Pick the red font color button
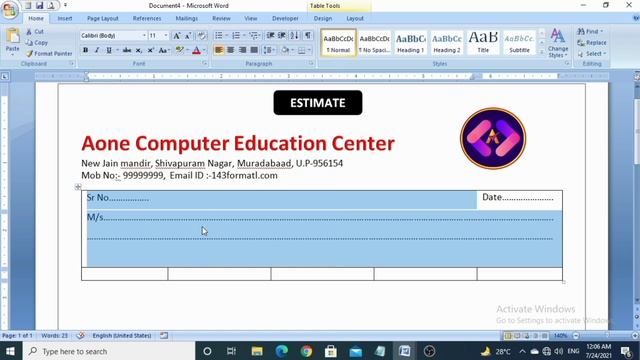Viewport: 640px width, 360px height. (x=196, y=50)
